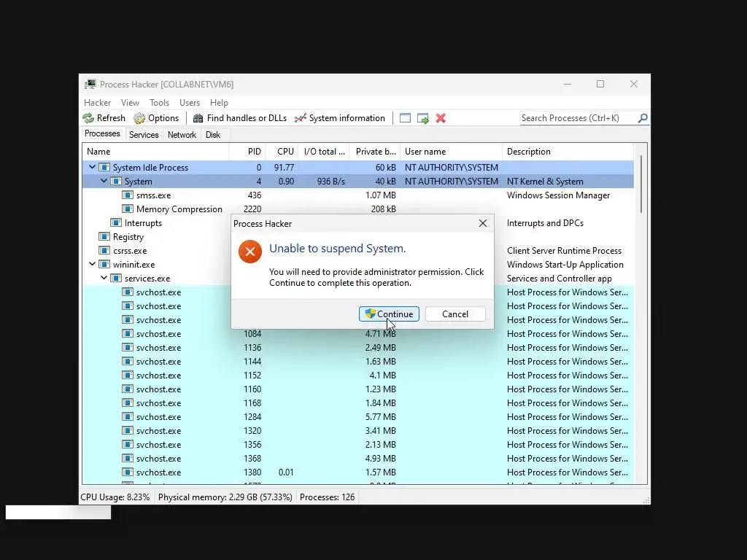The width and height of the screenshot is (747, 560).
Task: Open the Users menu
Action: coord(190,103)
